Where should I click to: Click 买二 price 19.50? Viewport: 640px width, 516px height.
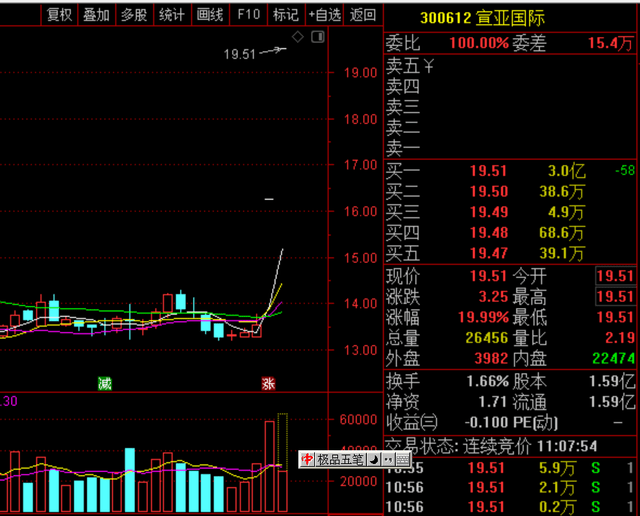pos(489,191)
